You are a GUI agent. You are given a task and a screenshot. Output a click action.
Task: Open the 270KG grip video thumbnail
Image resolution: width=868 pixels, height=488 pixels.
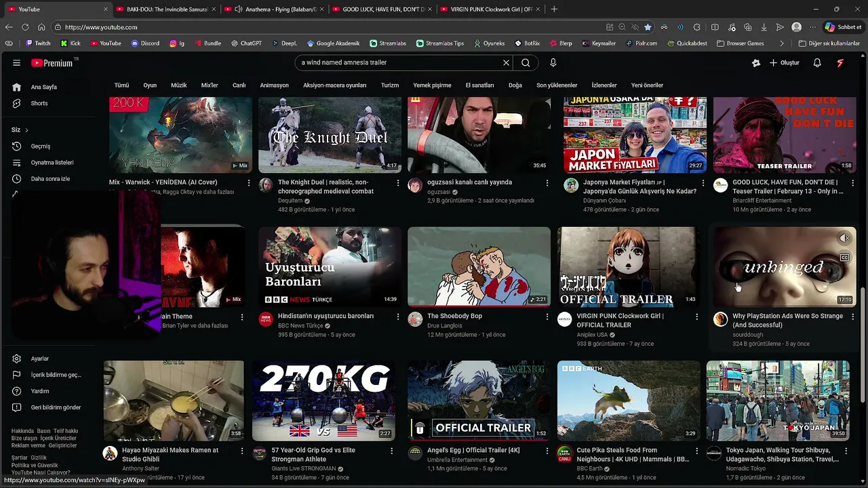tap(323, 401)
